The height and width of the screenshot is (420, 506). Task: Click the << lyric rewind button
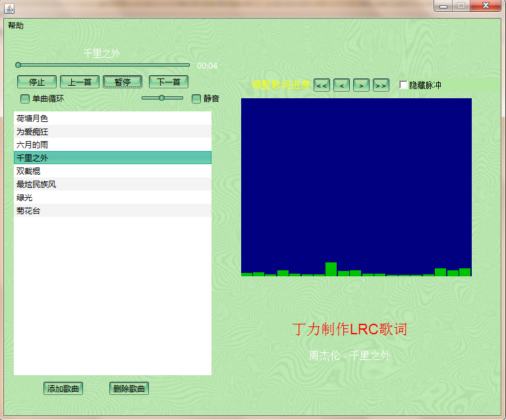click(322, 85)
